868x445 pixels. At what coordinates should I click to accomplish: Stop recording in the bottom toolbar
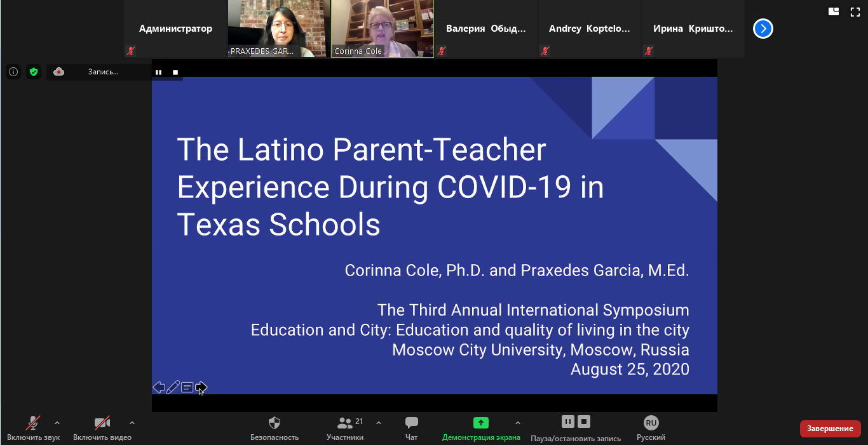[x=585, y=422]
